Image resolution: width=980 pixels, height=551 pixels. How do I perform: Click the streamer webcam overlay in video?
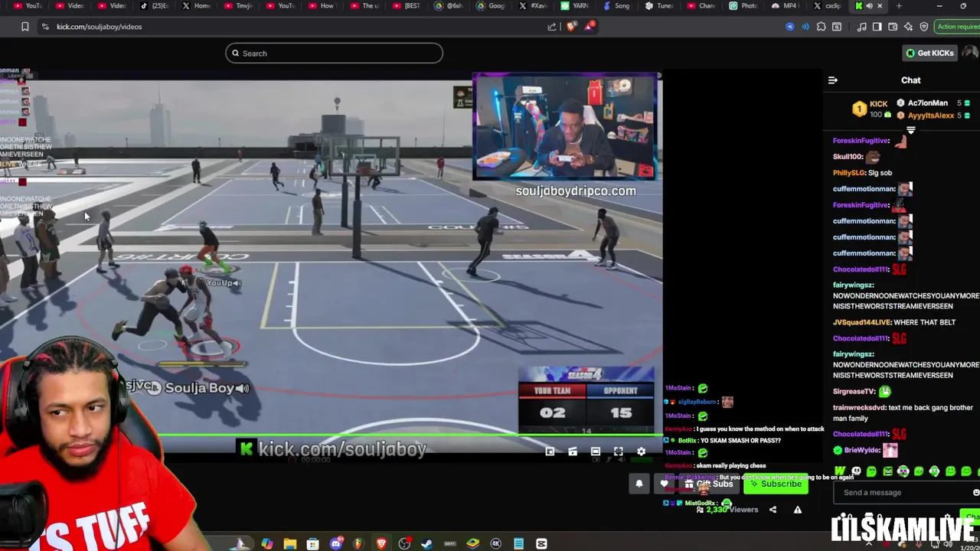pos(565,127)
